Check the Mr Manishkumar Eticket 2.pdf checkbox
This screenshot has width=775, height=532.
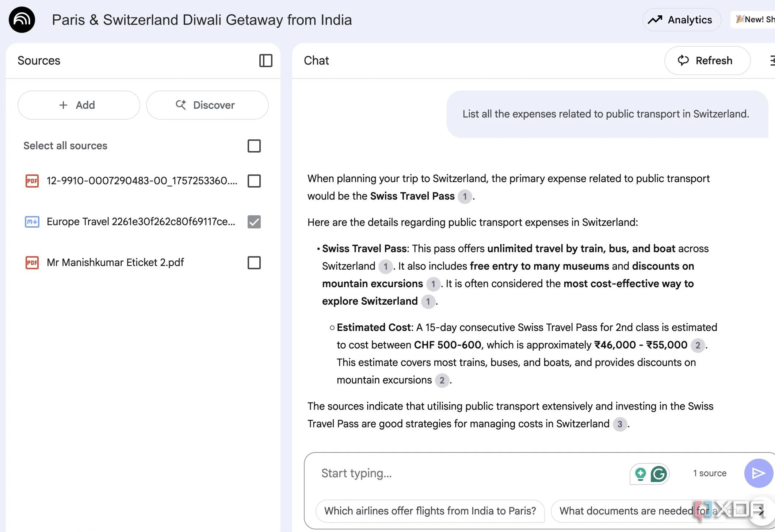(254, 263)
